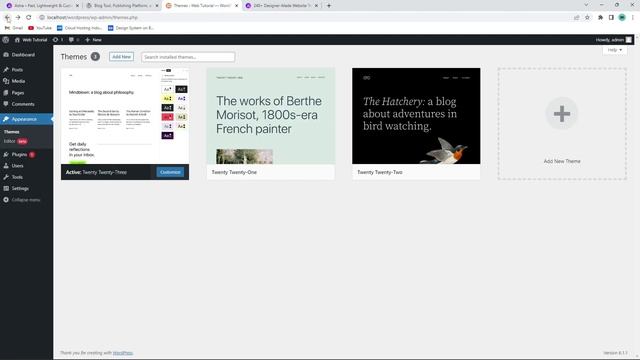Open the updates indicator in admin bar
This screenshot has width=640, height=360.
tap(58, 40)
